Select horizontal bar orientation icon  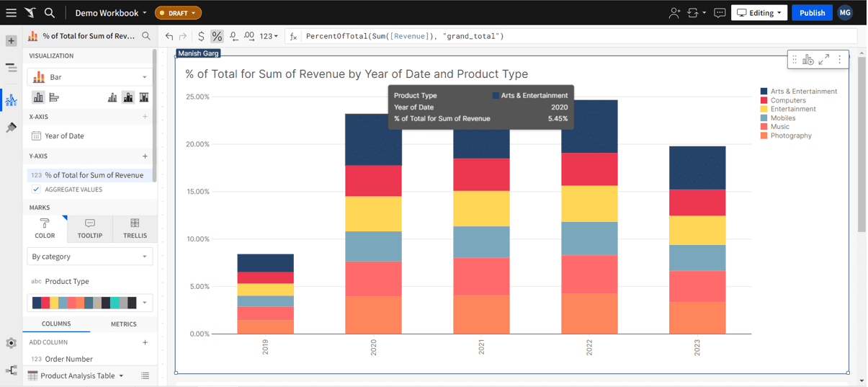pyautogui.click(x=54, y=97)
